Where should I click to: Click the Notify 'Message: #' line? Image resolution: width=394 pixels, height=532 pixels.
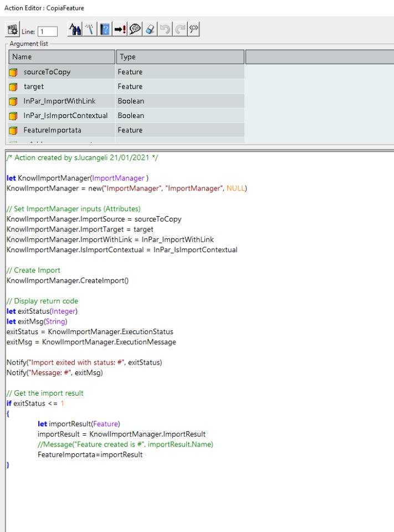(55, 372)
